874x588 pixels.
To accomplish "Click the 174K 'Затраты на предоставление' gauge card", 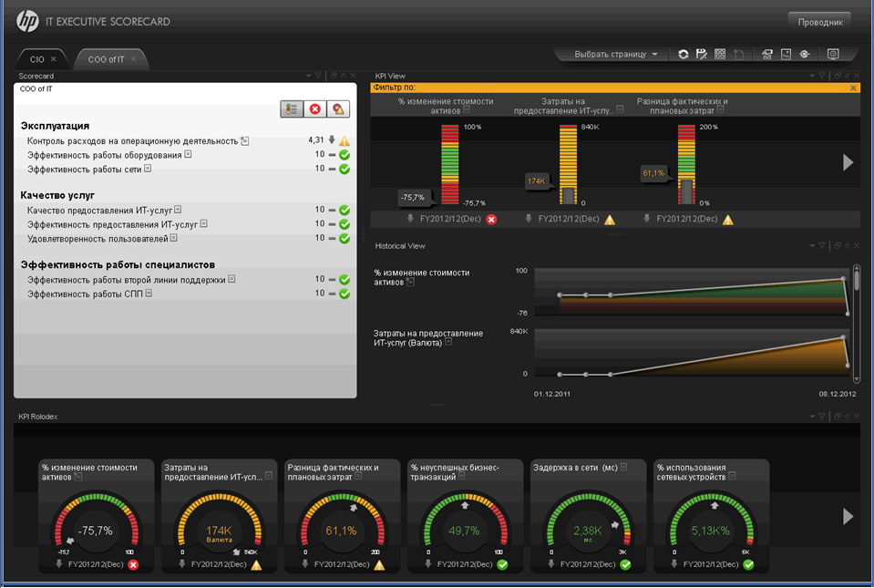I will (219, 516).
